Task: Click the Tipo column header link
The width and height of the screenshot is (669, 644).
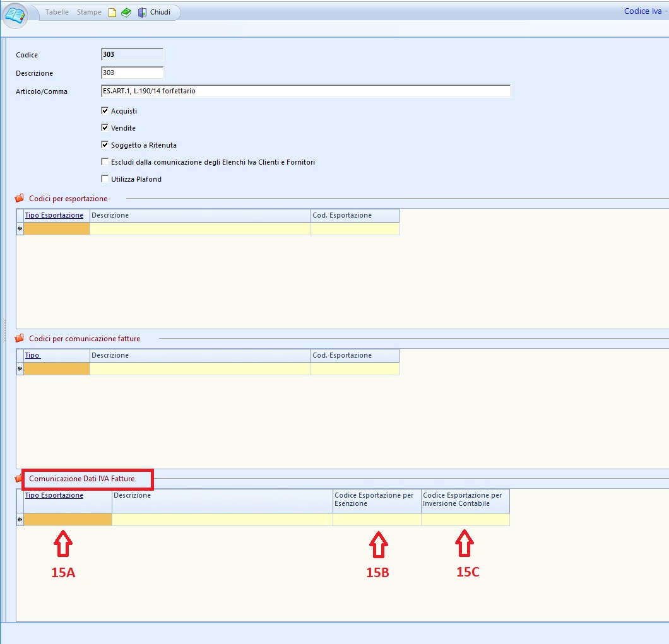Action: pyautogui.click(x=32, y=356)
